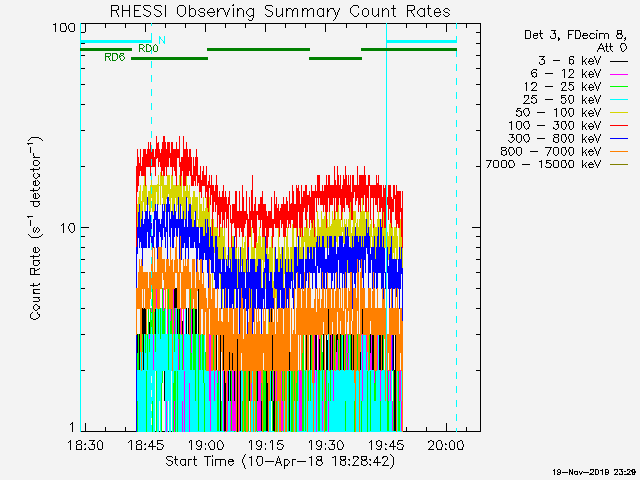
Task: Click the 20:00 x-axis tick label
Action: pos(446,445)
